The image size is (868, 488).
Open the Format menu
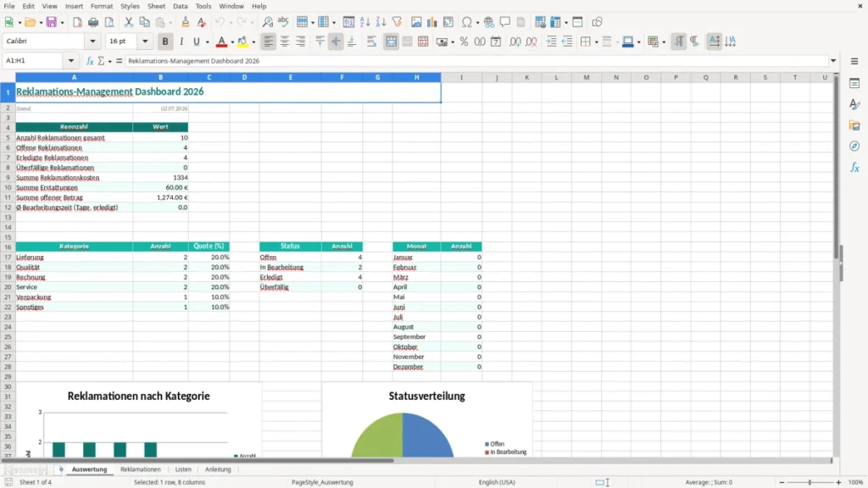pyautogui.click(x=102, y=6)
